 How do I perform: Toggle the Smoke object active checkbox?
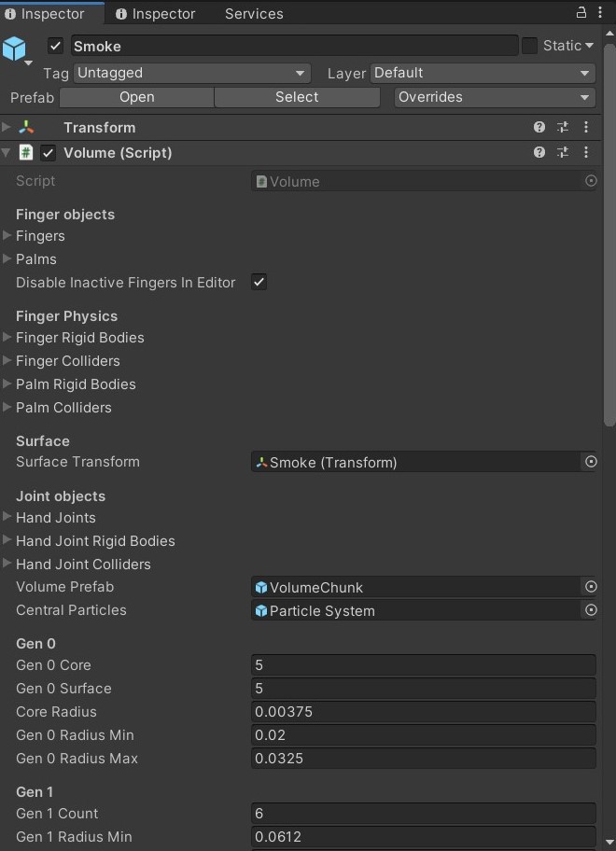[x=56, y=46]
